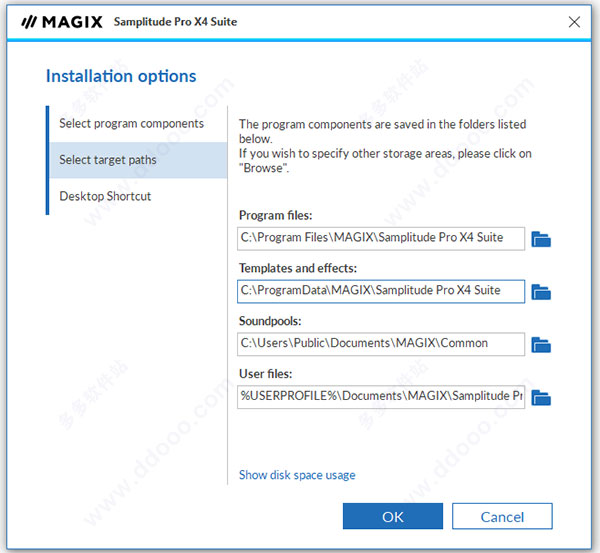Confirm installation options with OK
Image resolution: width=600 pixels, height=553 pixels.
tap(393, 517)
